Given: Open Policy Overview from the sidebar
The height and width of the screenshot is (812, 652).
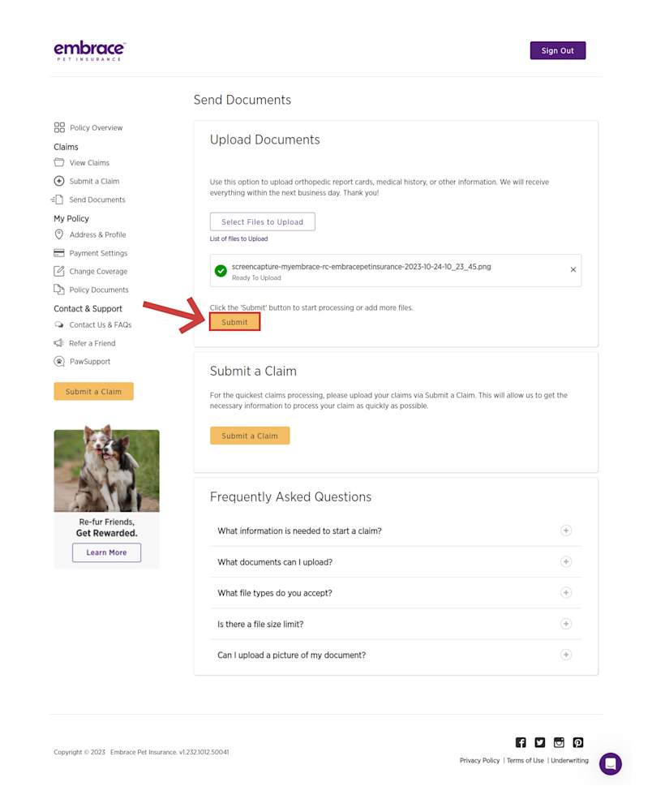Looking at the screenshot, I should [96, 127].
